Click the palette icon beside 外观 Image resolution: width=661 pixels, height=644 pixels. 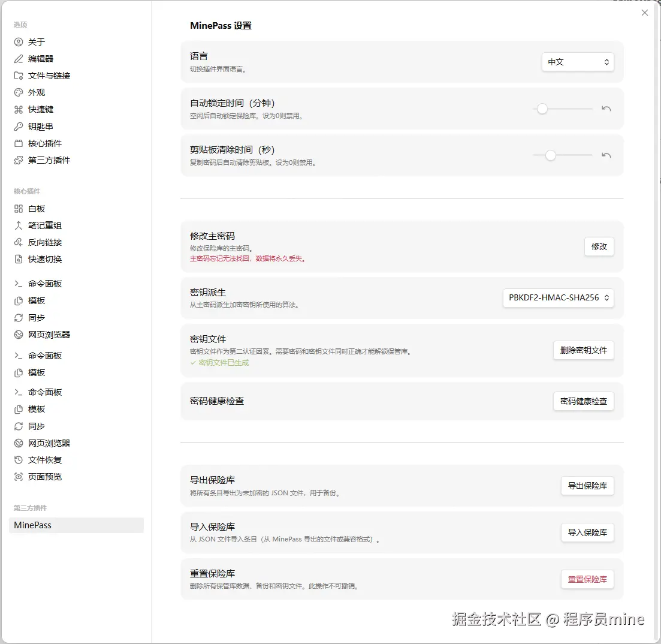coord(19,92)
